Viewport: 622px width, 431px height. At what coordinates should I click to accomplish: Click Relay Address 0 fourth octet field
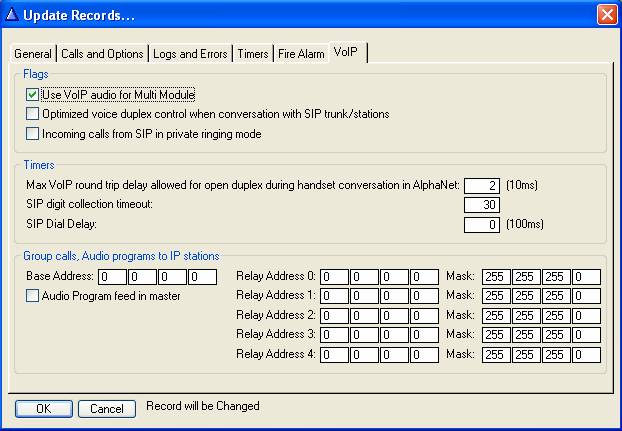[x=424, y=277]
